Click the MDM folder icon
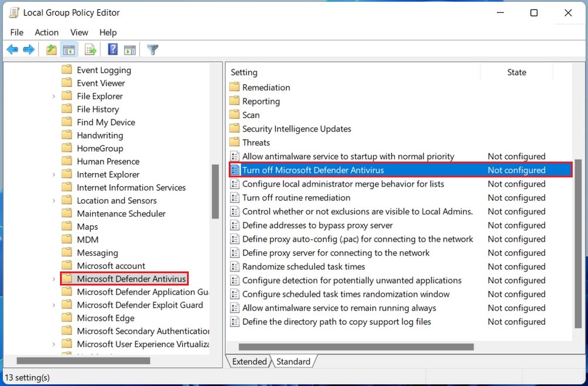The width and height of the screenshot is (588, 386). tap(67, 240)
